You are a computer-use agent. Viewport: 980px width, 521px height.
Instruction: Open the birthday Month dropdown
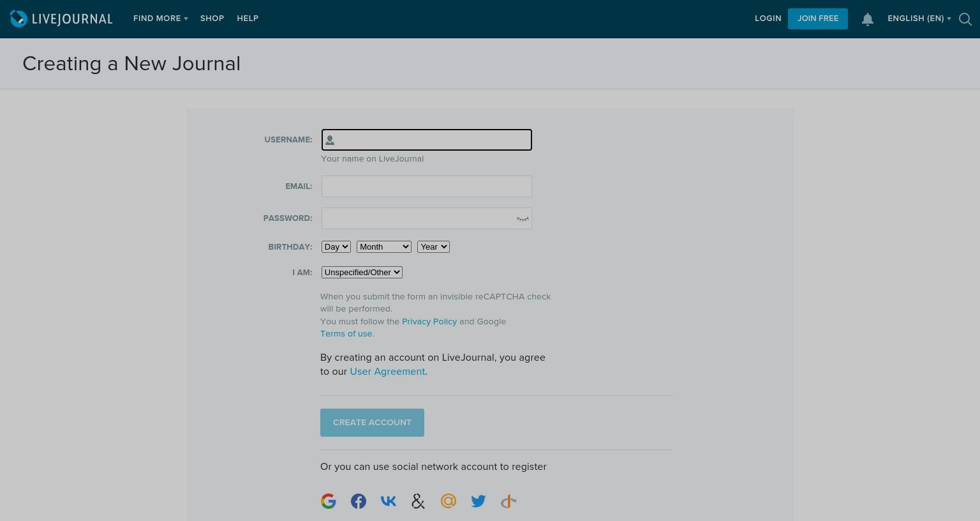click(384, 246)
